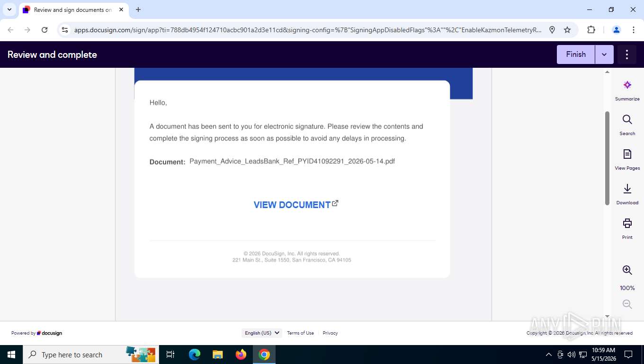The width and height of the screenshot is (644, 364).
Task: Open the notifications action center
Action: [628, 355]
